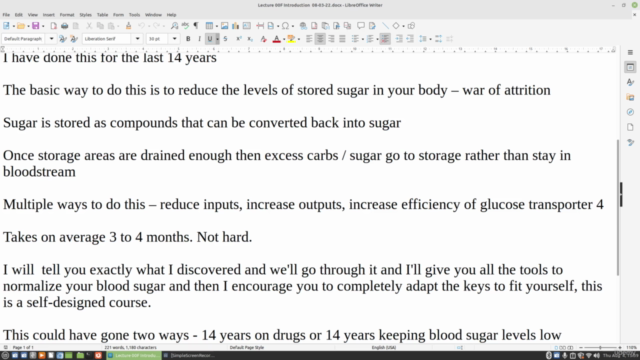Toggle Strikethrough formatting

225,39
